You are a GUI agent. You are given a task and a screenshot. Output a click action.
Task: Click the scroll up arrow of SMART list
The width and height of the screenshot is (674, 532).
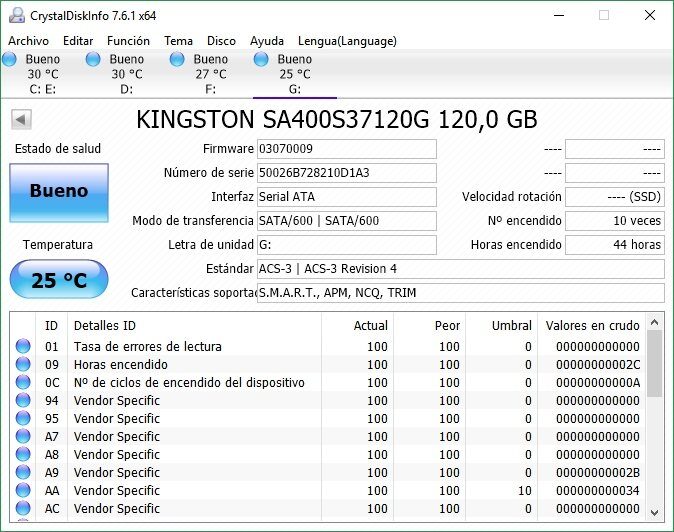pos(655,322)
